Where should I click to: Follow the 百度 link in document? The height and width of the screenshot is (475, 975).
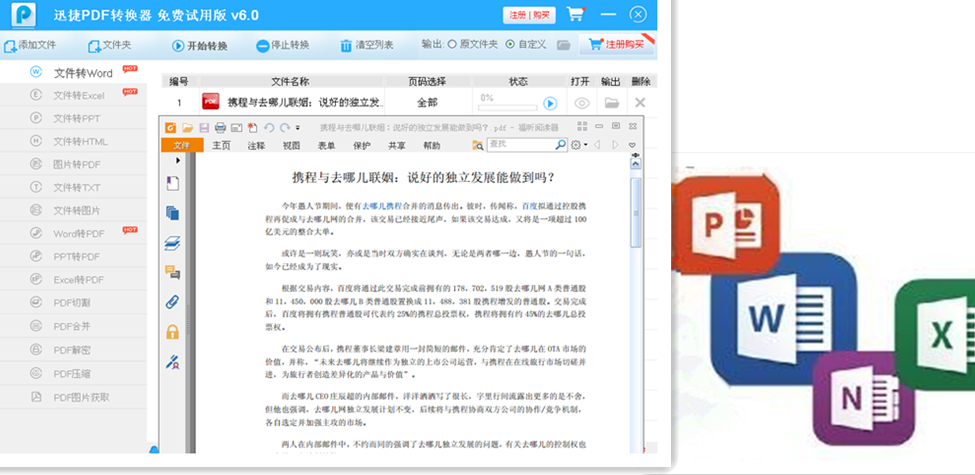click(530, 206)
